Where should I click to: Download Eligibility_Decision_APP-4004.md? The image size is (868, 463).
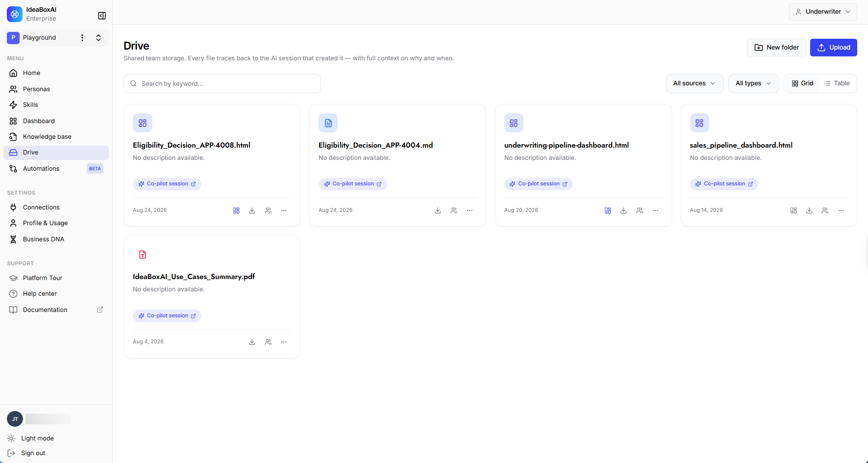pyautogui.click(x=438, y=210)
